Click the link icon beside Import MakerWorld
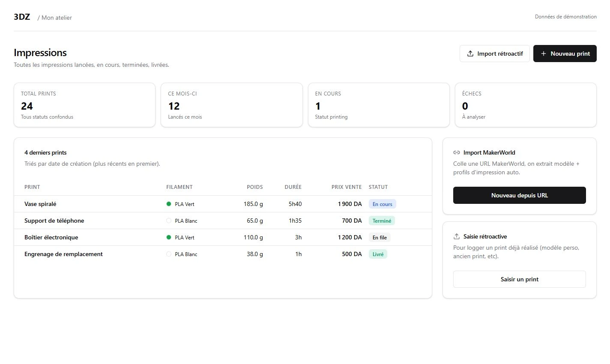Image resolution: width=610 pixels, height=364 pixels. pyautogui.click(x=457, y=152)
